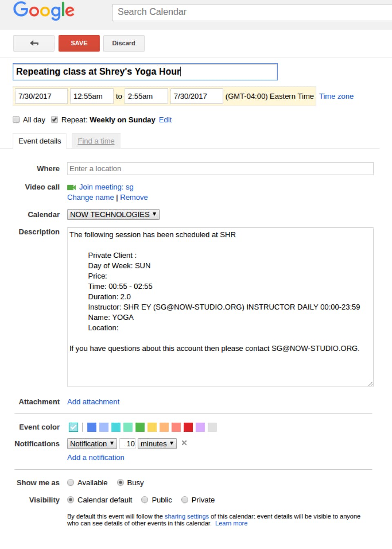Choose the bold red event color
The image size is (392, 549).
pos(188,427)
